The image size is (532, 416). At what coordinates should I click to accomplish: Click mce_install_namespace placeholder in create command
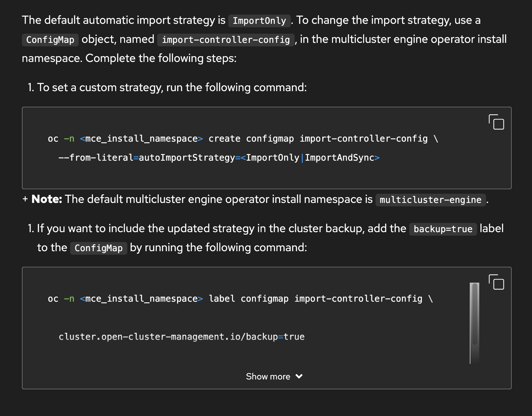142,139
